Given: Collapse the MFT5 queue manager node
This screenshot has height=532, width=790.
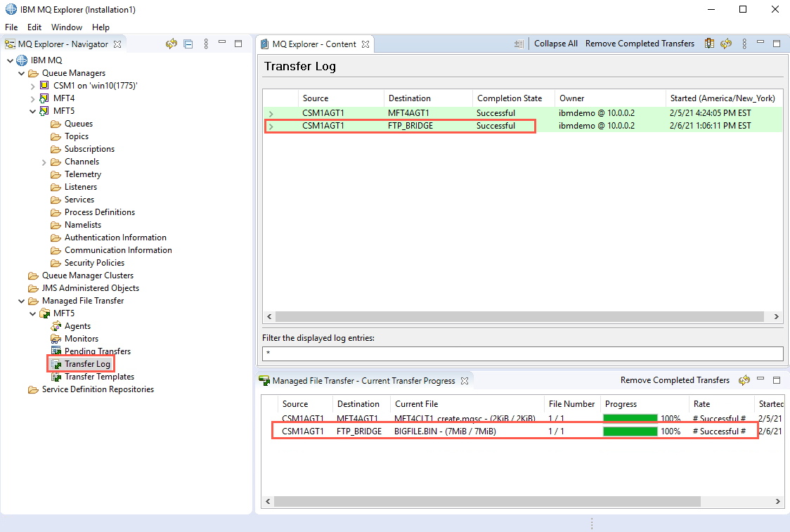Looking at the screenshot, I should coord(33,111).
